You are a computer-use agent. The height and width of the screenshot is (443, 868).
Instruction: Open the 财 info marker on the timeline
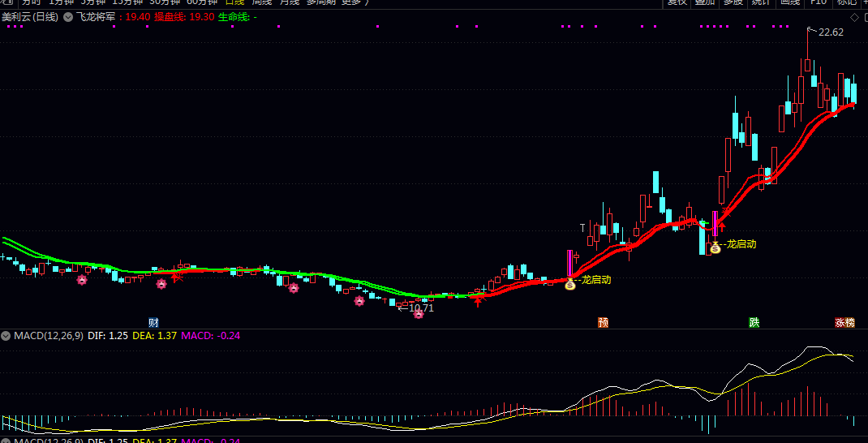pos(154,322)
